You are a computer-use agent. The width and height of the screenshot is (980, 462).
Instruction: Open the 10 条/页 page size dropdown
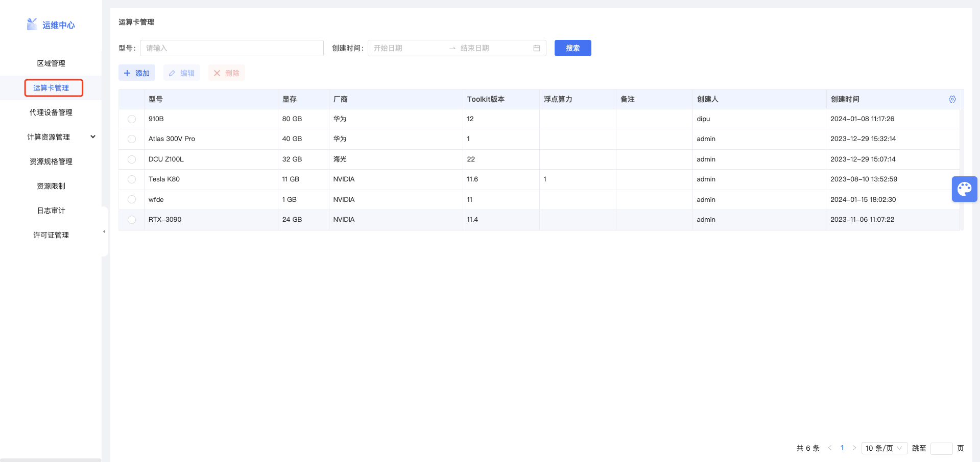pos(885,448)
